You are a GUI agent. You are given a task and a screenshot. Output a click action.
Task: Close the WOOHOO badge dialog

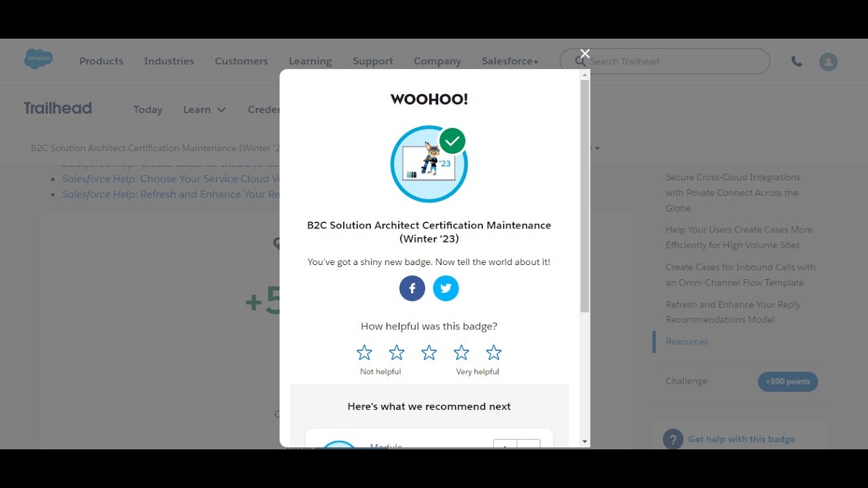(x=585, y=54)
